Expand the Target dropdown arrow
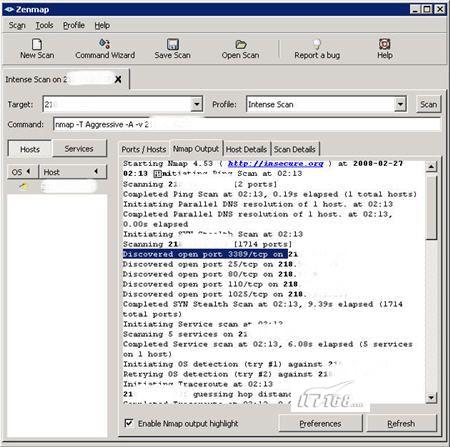Viewport: 450px width, 447px height. pos(197,105)
